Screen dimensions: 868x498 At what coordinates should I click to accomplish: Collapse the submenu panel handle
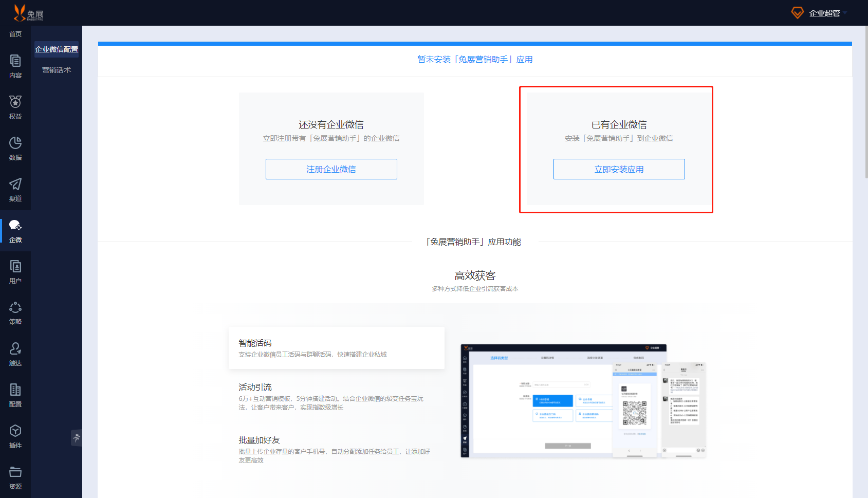pos(77,438)
